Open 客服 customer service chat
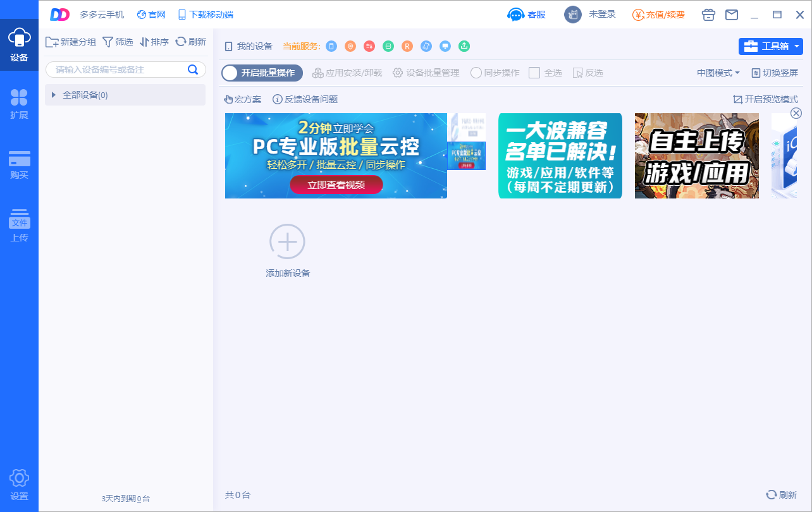This screenshot has width=812, height=512. tap(526, 15)
